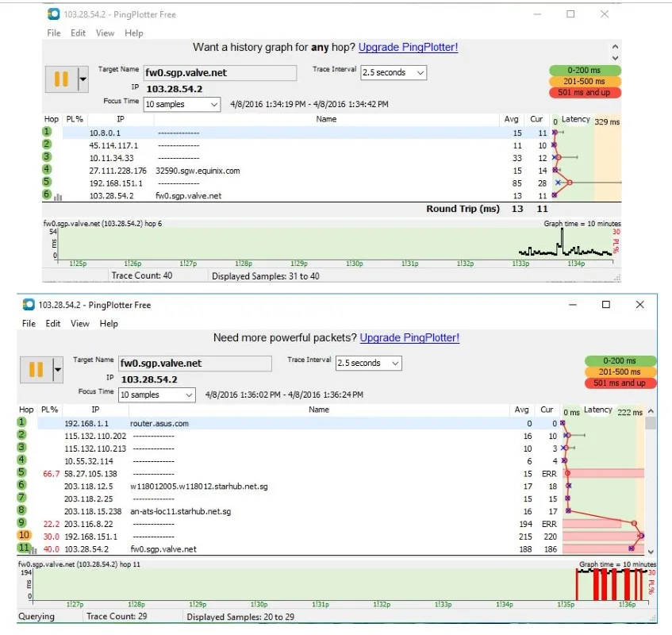Open the arrow beside the upper window's pause button
Viewport: 672px width, 635px height.
83,79
